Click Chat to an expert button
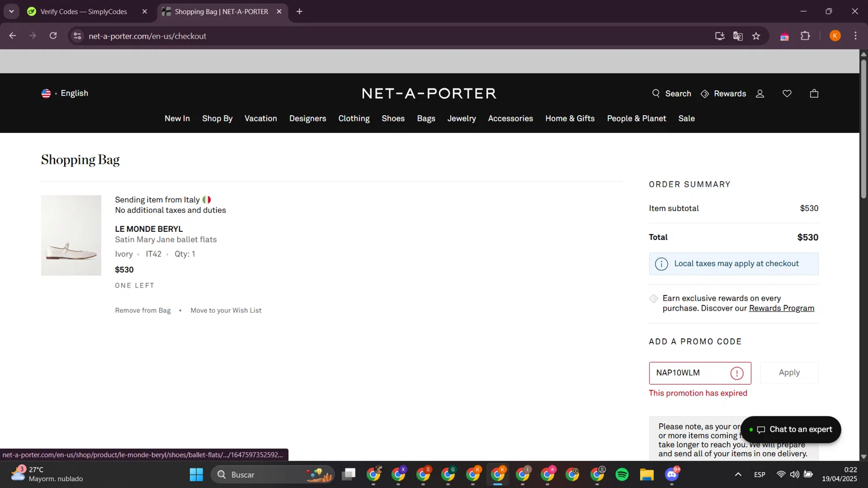 (790, 430)
